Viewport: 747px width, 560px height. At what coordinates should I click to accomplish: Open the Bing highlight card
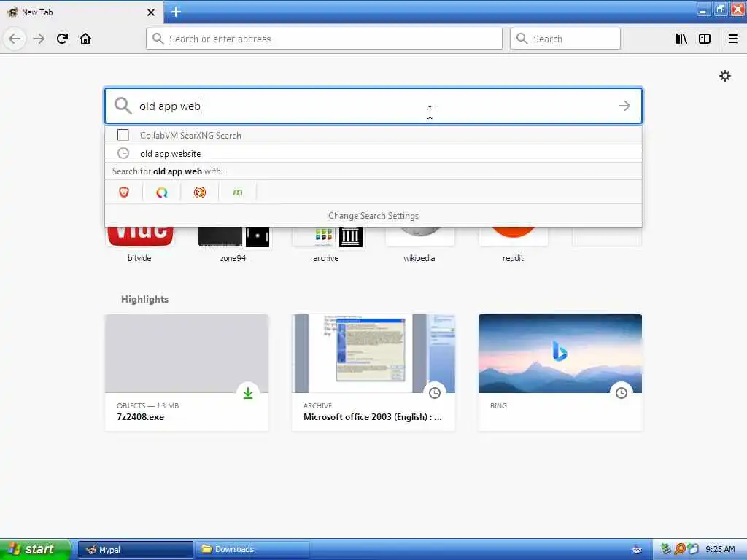pyautogui.click(x=560, y=373)
